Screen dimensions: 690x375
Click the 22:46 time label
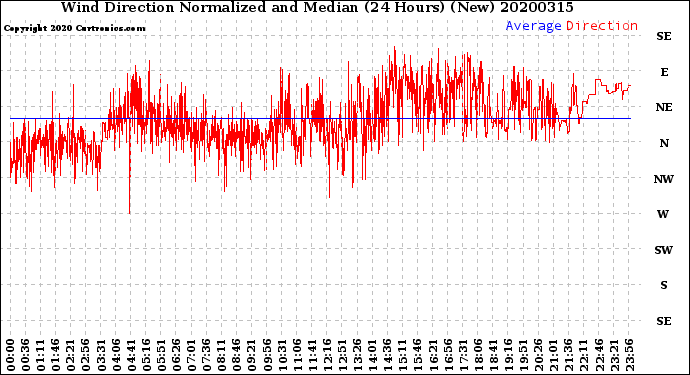pos(598,355)
